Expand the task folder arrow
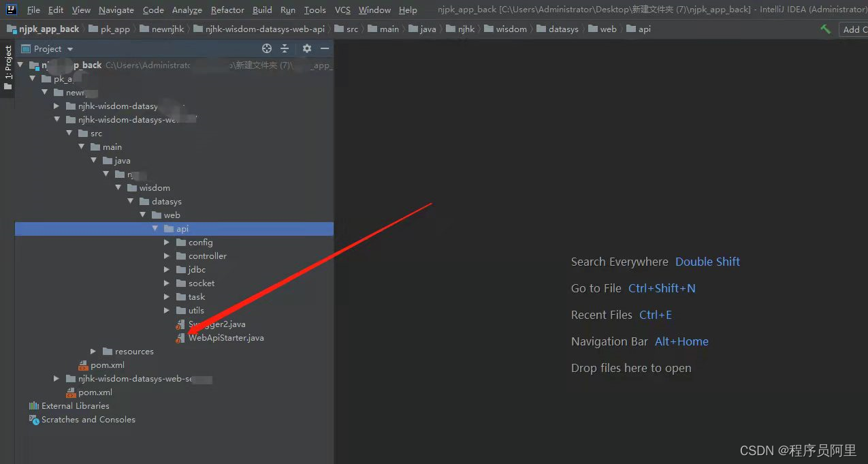Viewport: 868px width, 464px height. (167, 297)
